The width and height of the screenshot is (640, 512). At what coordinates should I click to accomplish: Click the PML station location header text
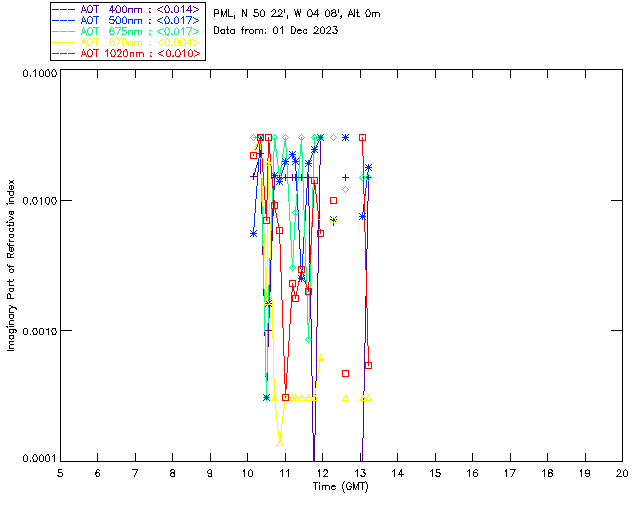pos(297,13)
